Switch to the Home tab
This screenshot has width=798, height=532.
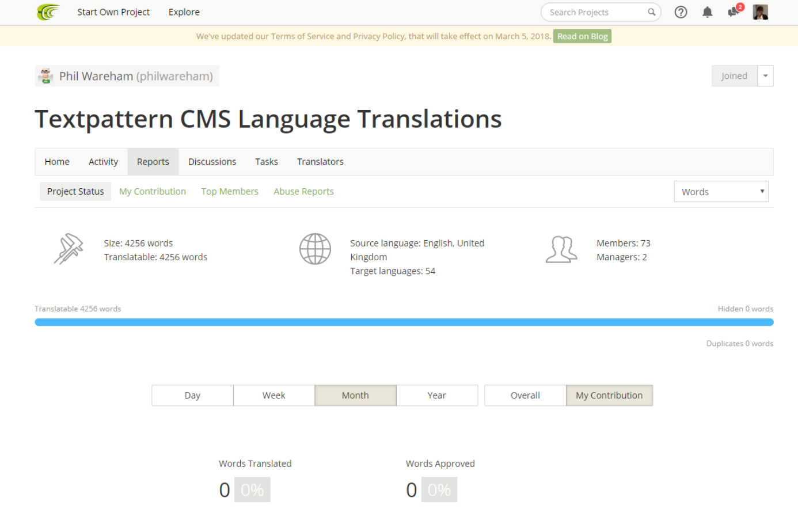pos(57,162)
